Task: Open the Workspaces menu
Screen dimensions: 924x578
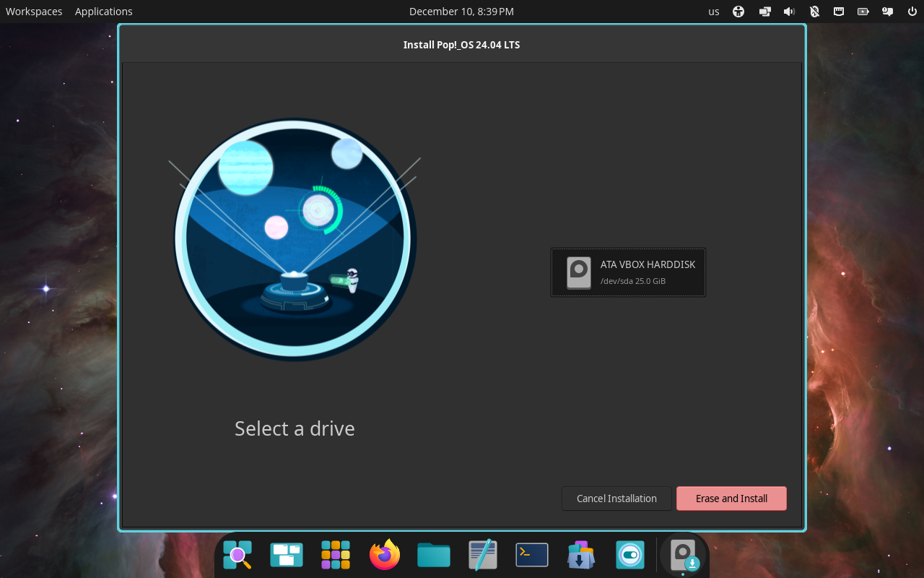Action: click(x=33, y=11)
